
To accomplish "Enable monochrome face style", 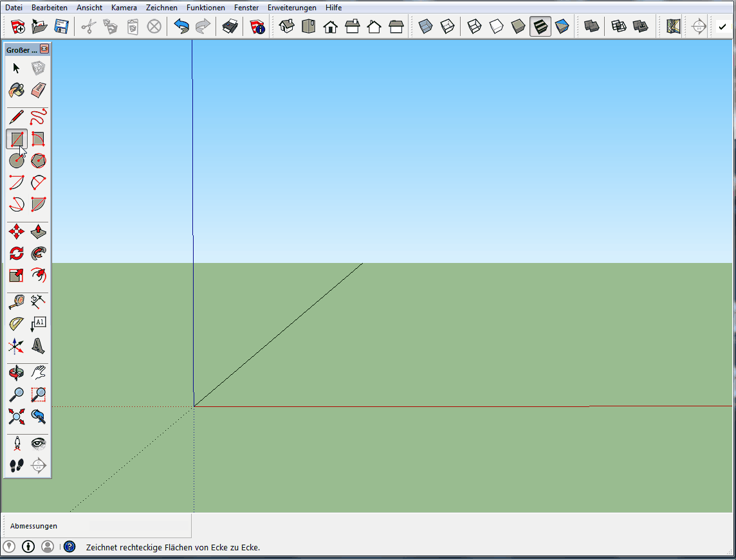I will click(562, 27).
